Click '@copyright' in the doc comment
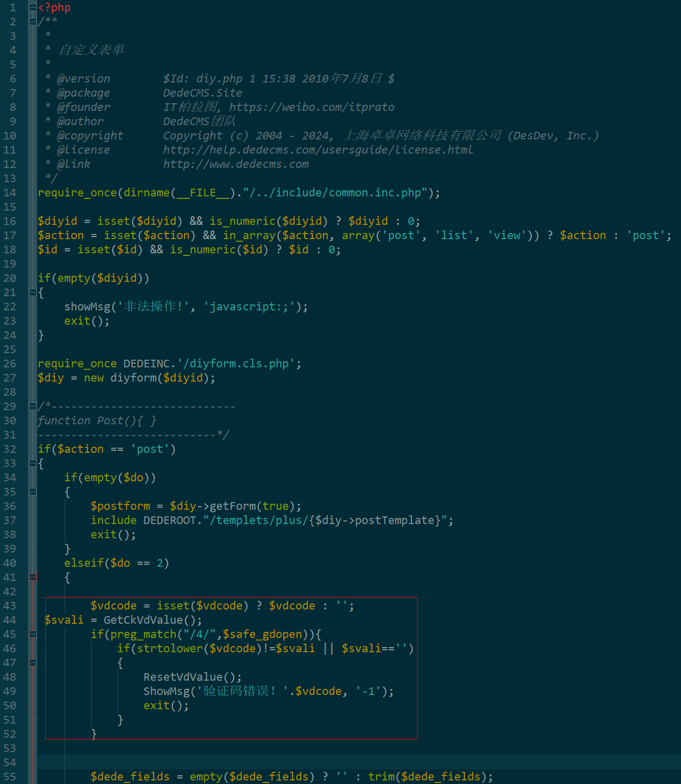Image resolution: width=681 pixels, height=784 pixels. (x=90, y=136)
